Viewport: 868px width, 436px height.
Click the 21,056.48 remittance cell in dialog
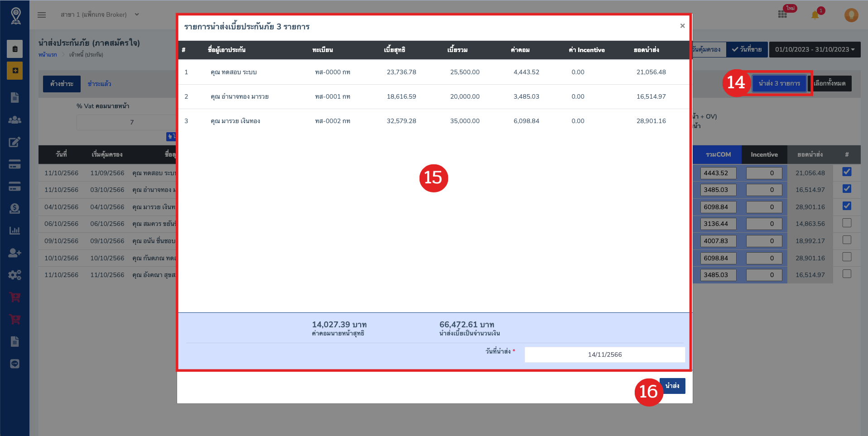(651, 72)
